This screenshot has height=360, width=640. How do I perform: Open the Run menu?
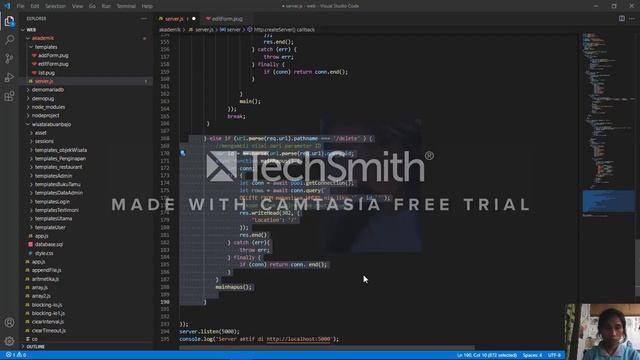[106, 6]
